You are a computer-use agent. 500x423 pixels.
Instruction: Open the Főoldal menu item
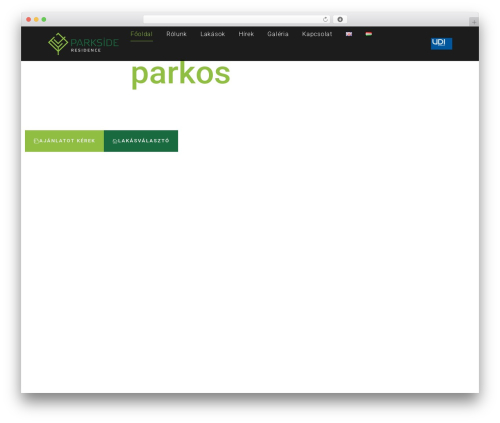tap(141, 34)
